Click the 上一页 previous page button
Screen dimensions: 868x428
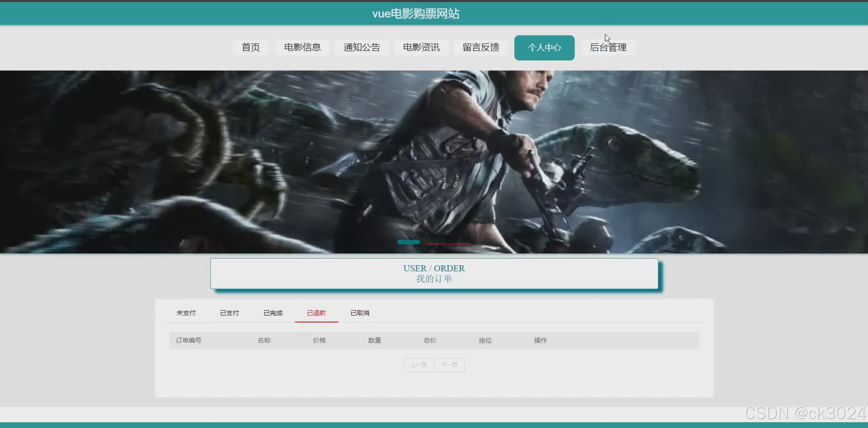(x=418, y=365)
